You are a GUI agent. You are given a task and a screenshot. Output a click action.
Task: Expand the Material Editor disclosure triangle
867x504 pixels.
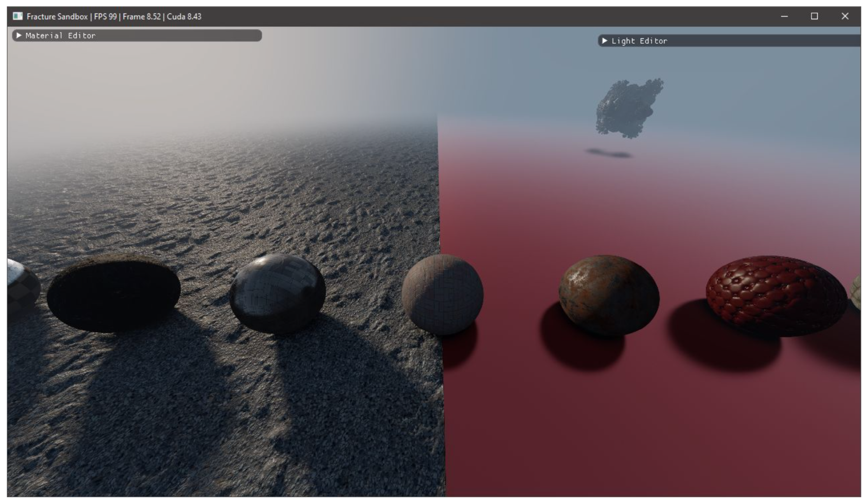[x=19, y=35]
